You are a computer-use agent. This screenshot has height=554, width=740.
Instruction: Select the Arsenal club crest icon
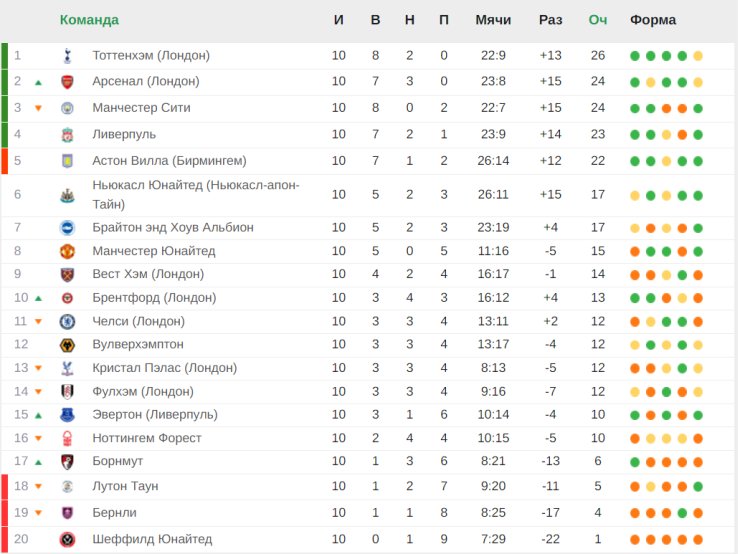[x=67, y=82]
